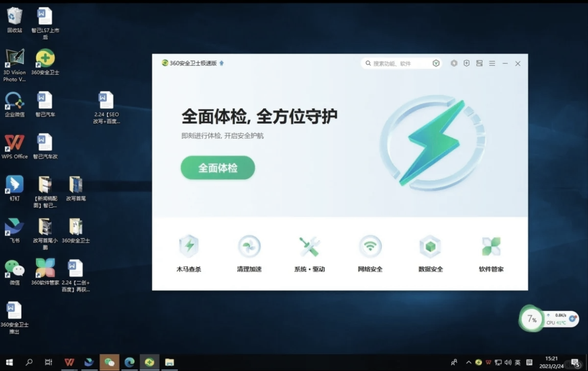Open the add-protection shield-plus icon
This screenshot has height=371, width=588.
click(466, 63)
